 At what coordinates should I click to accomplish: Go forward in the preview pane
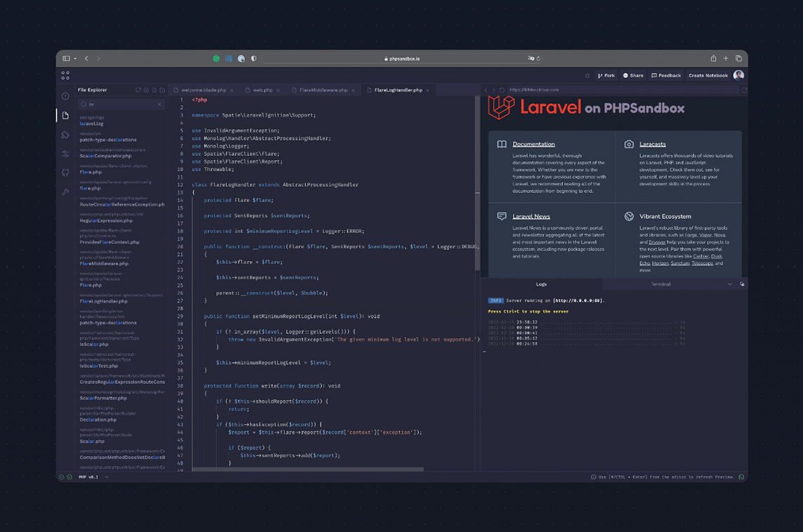493,90
